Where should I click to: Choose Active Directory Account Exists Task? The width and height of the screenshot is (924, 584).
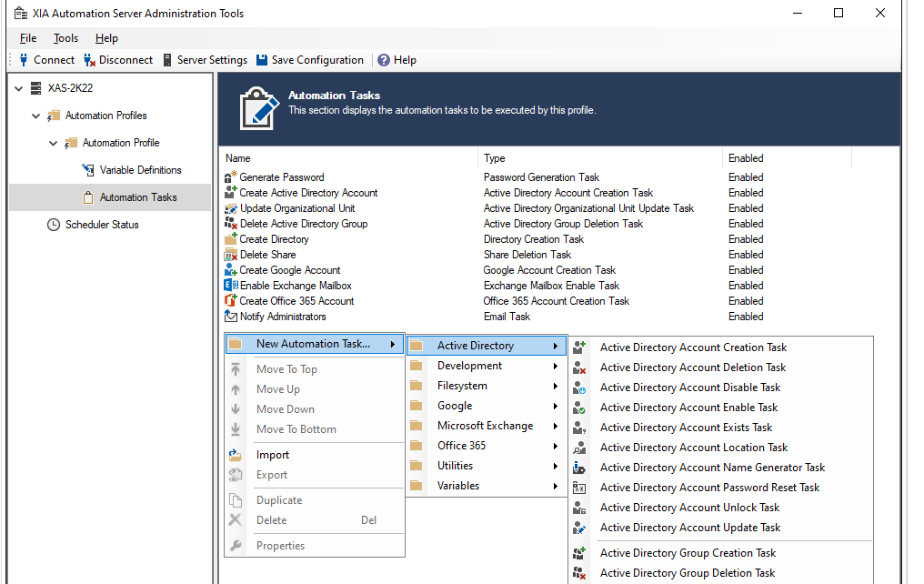pyautogui.click(x=686, y=428)
